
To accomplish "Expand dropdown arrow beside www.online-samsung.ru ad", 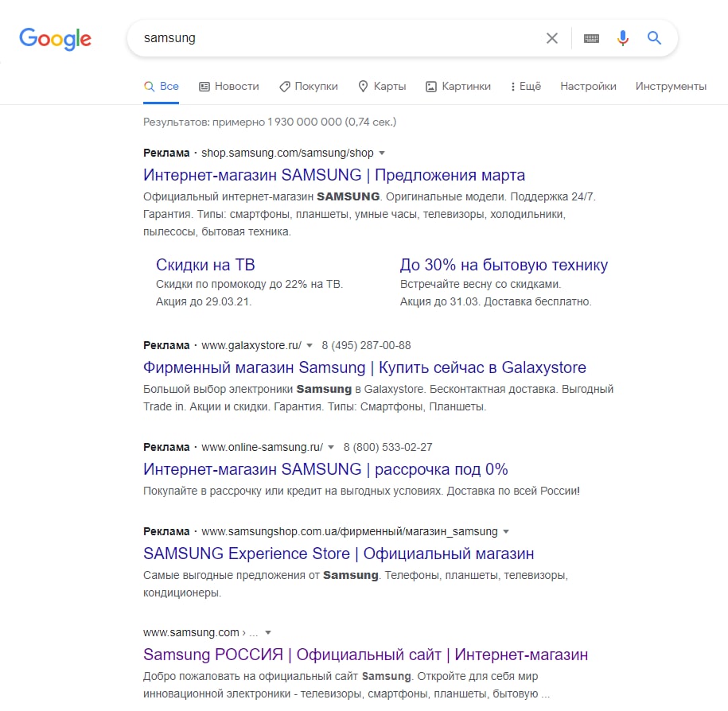I will (331, 447).
